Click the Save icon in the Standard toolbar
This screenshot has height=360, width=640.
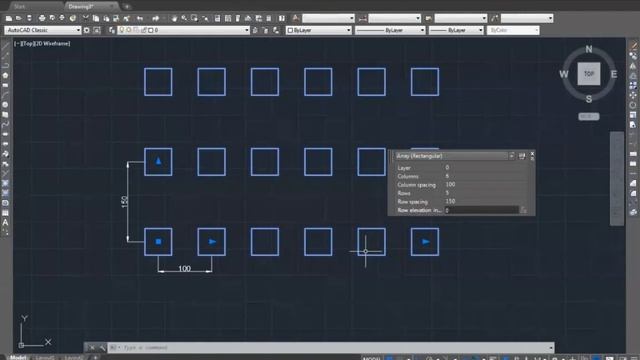pos(29,18)
